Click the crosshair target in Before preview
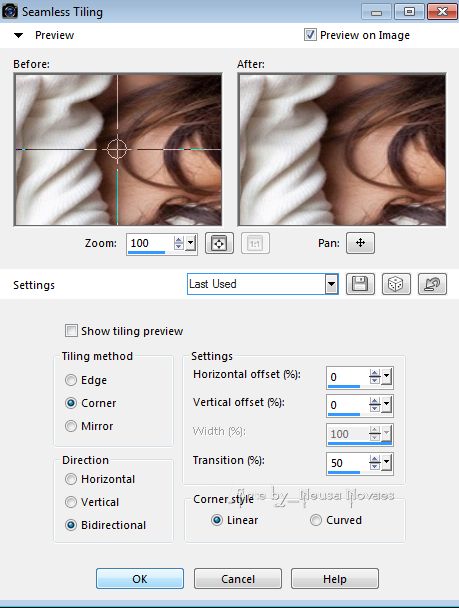Image resolution: width=459 pixels, height=608 pixels. click(x=117, y=149)
